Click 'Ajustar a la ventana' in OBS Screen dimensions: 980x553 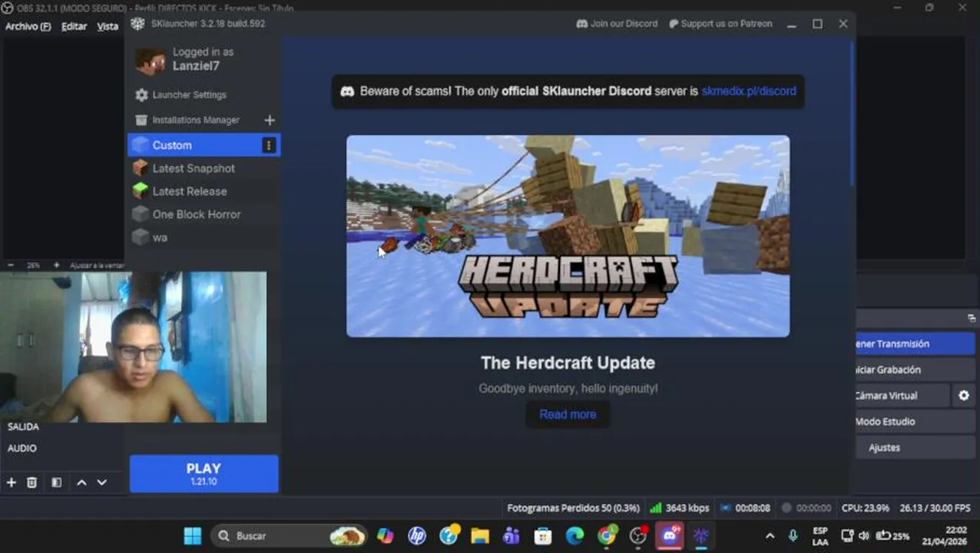97,265
